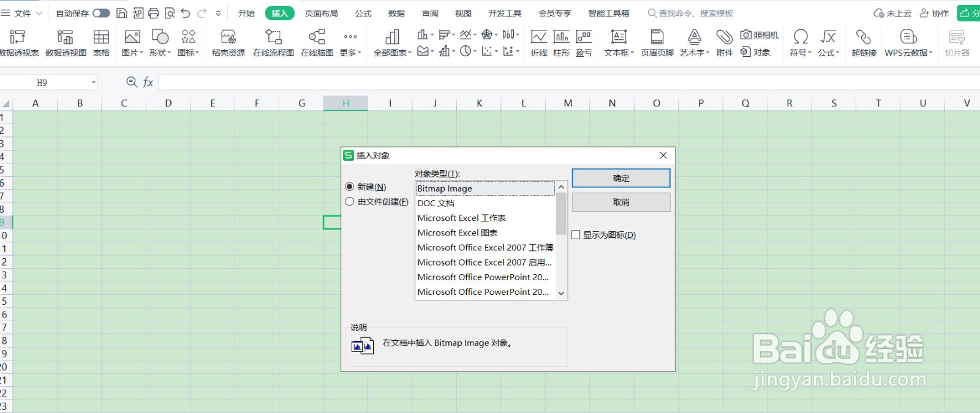Insert a PivotChart (数据透视图)
This screenshot has height=413, width=980.
pyautogui.click(x=66, y=43)
